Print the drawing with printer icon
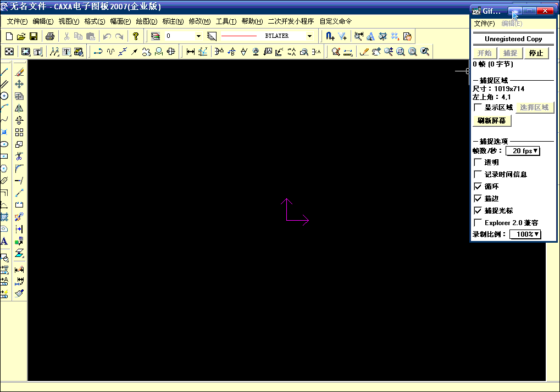Screen dimensions: 560x392 point(50,36)
